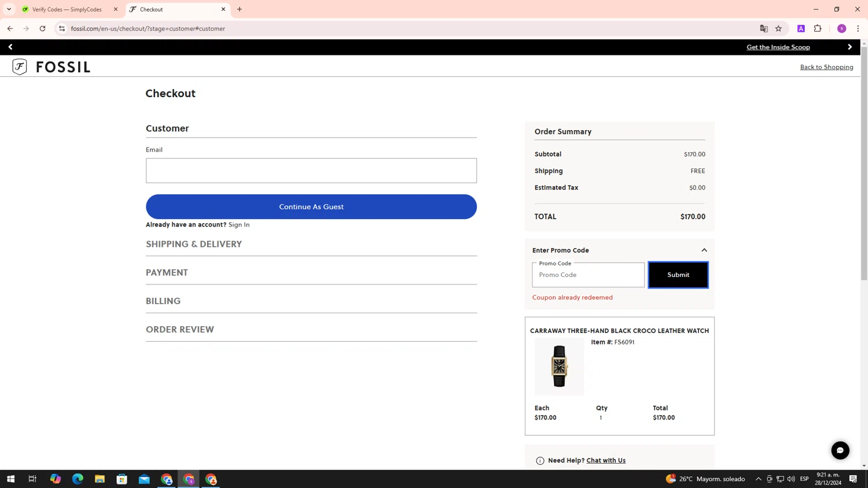Open the tab search dropdown arrow
Screen dimensions: 868x488
point(9,9)
